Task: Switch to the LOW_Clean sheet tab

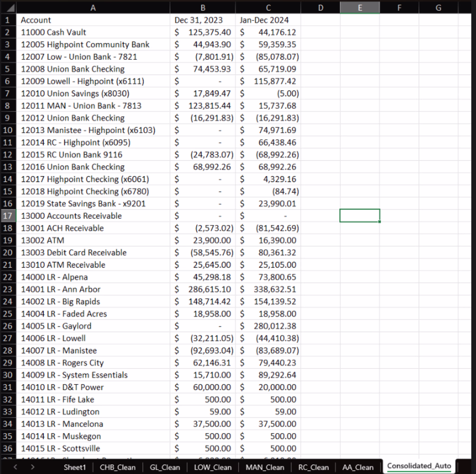Action: coord(213,467)
